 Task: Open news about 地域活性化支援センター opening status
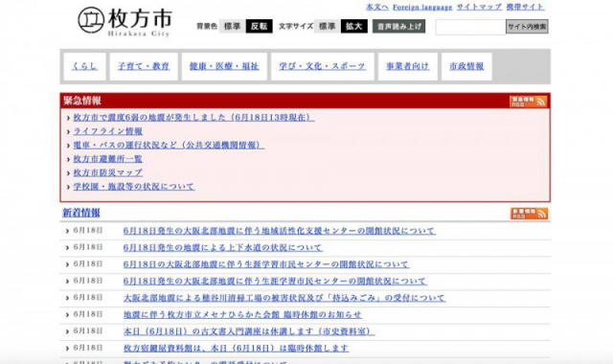(280, 231)
